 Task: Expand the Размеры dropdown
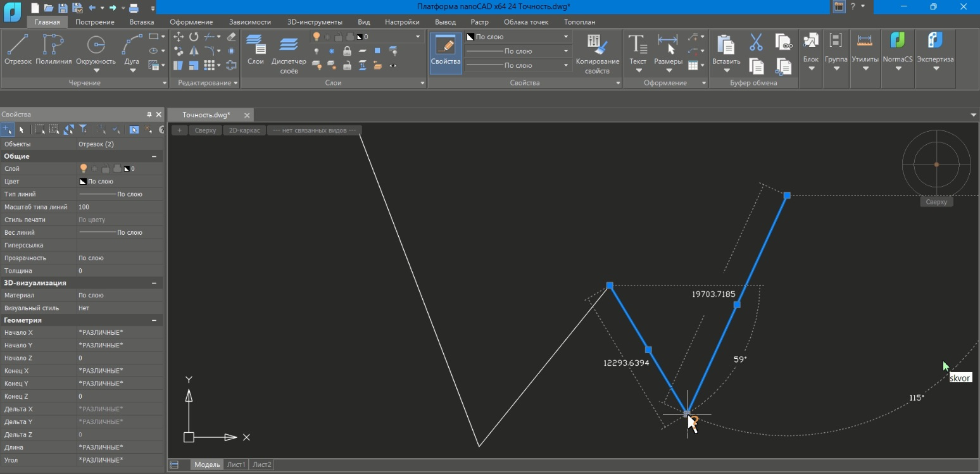(x=668, y=70)
